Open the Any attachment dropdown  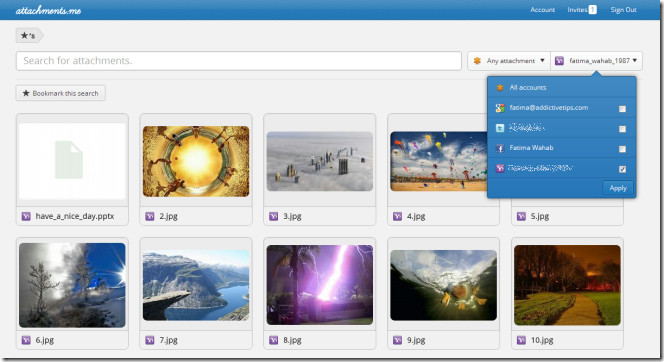509,61
